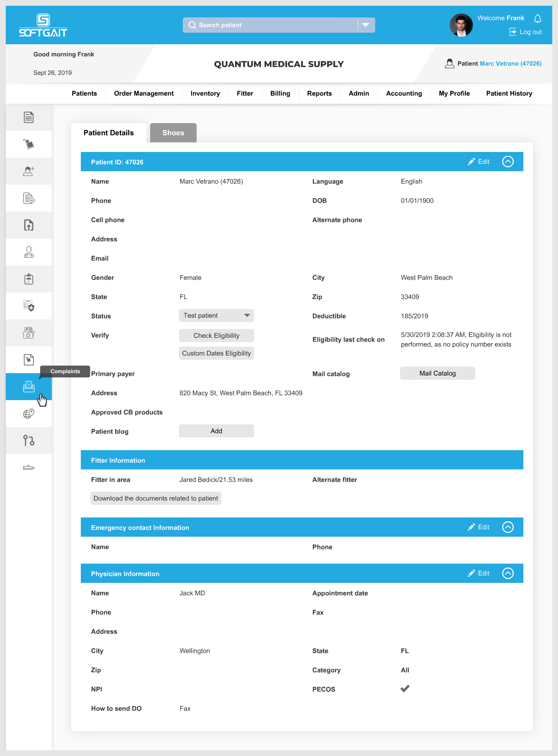Switch to the Shoes tab
The width and height of the screenshot is (558, 756).
(x=173, y=133)
